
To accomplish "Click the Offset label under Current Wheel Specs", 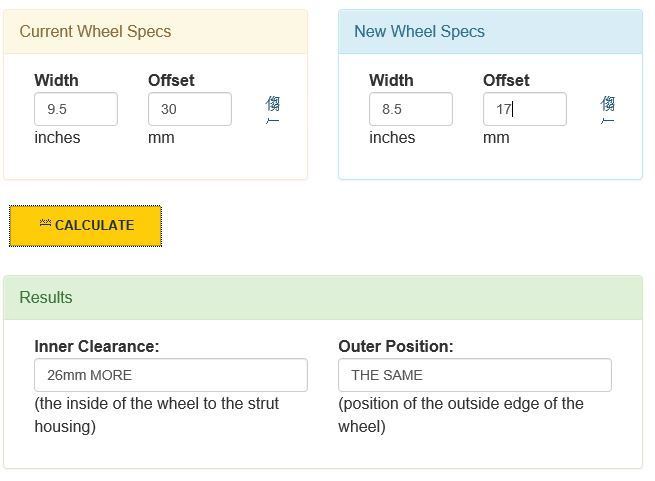I will click(x=171, y=80).
